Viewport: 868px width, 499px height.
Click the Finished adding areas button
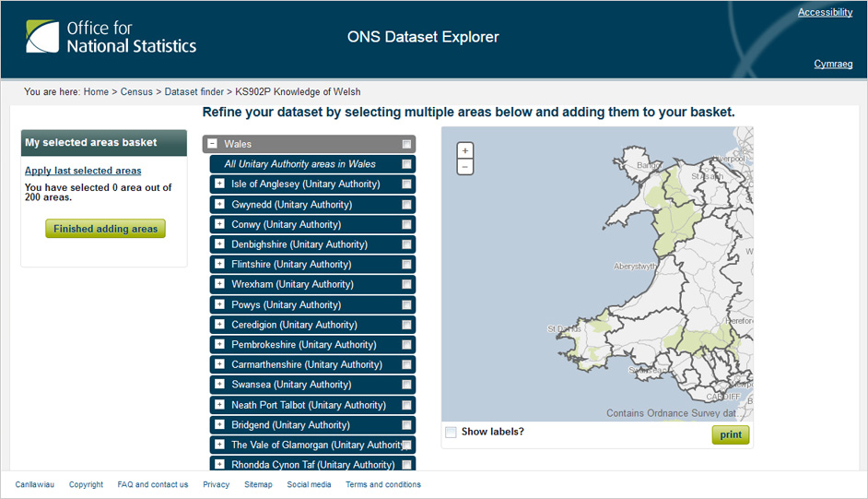(x=105, y=229)
